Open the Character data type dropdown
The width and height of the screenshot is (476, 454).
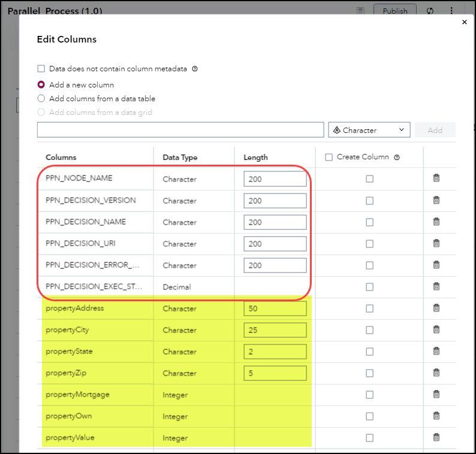(369, 130)
